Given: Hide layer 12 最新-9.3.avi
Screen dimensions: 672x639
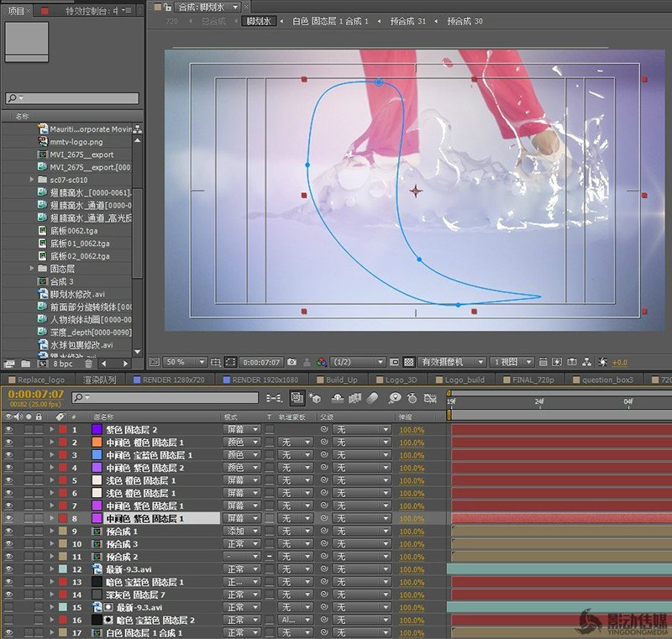Looking at the screenshot, I should pyautogui.click(x=9, y=569).
